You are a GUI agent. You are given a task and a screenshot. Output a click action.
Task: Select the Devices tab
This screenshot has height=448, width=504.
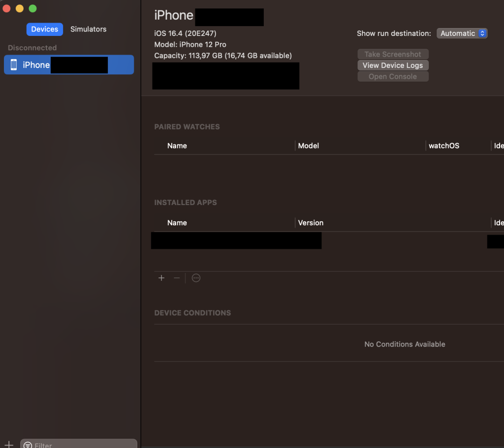45,29
